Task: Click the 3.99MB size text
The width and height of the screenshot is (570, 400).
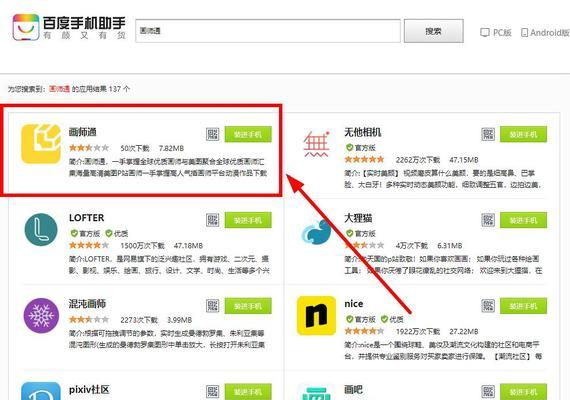Action: pyautogui.click(x=179, y=320)
